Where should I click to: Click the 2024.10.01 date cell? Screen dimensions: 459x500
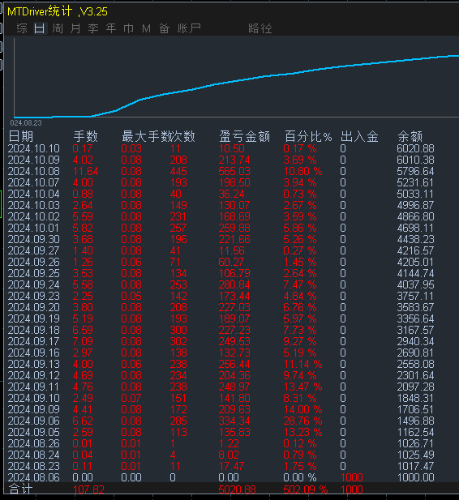click(x=34, y=228)
